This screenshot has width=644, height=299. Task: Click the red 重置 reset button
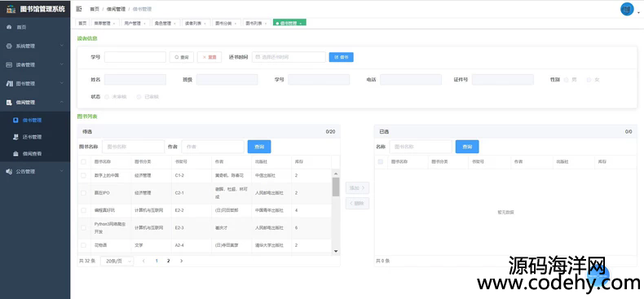pos(210,57)
